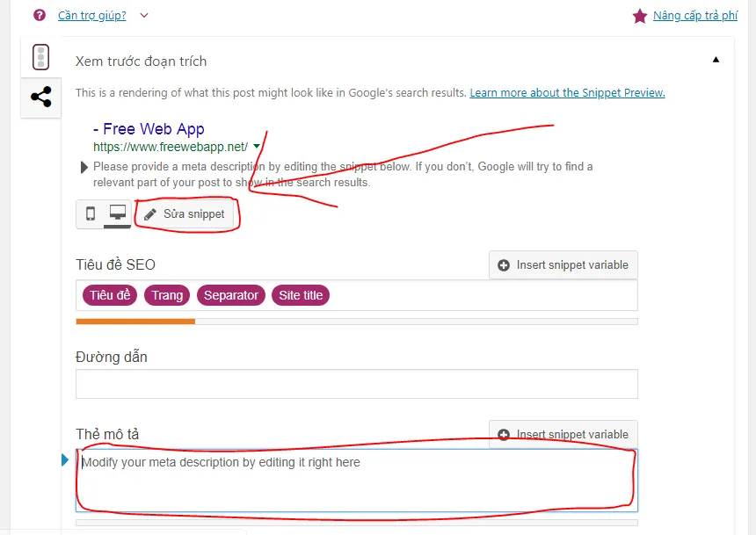Click the https://www.freewebapp.net/ snippet URL

coord(171,147)
